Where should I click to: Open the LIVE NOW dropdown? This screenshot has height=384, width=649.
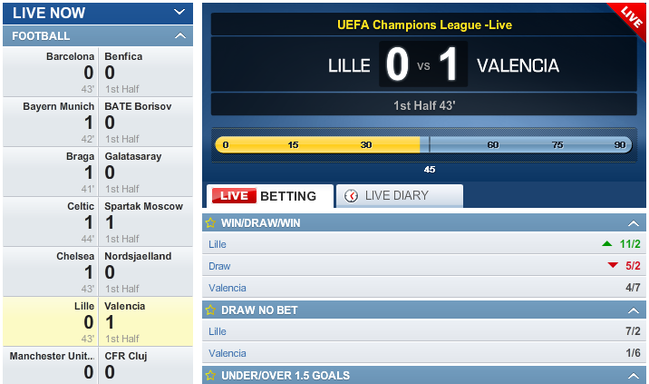(x=179, y=12)
